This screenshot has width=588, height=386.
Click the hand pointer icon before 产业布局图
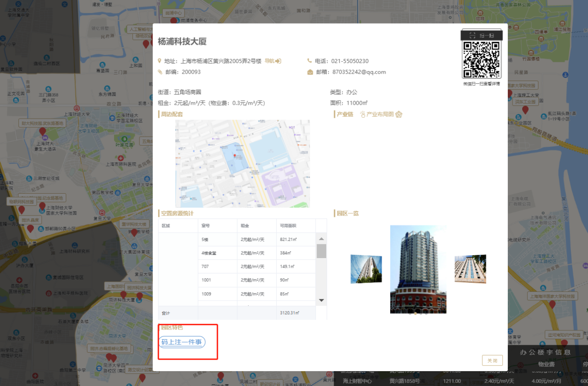point(362,114)
